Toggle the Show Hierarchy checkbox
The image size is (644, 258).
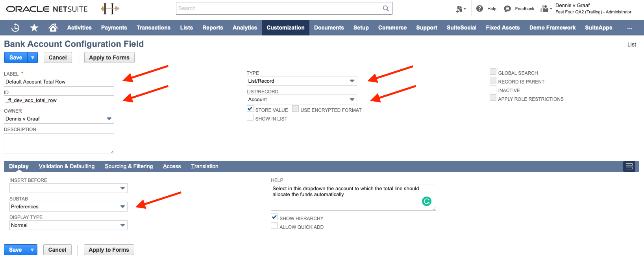point(274,217)
